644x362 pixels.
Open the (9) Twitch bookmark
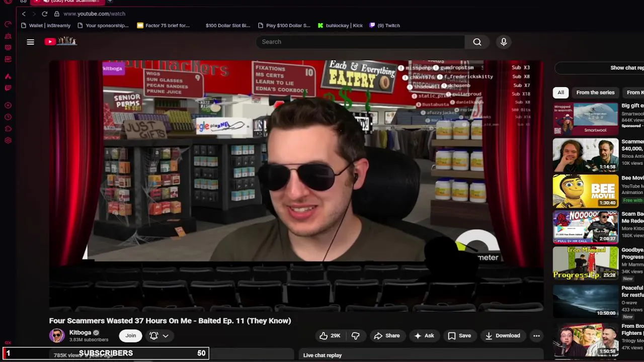385,26
